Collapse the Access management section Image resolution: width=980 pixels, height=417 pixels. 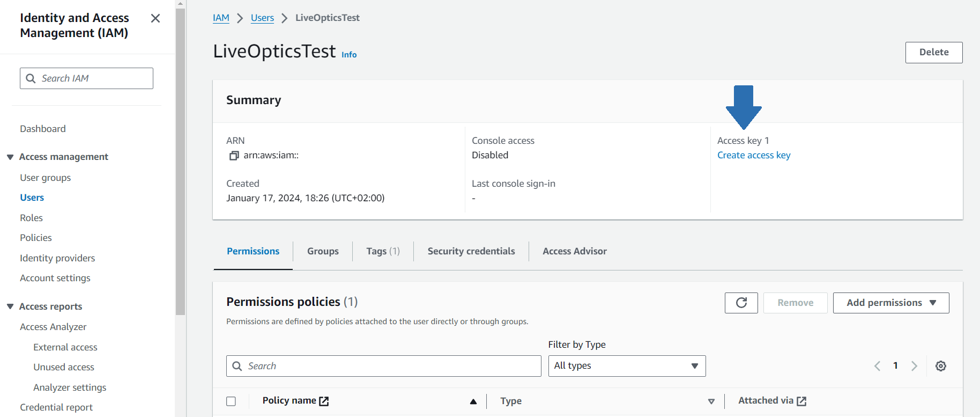click(10, 157)
